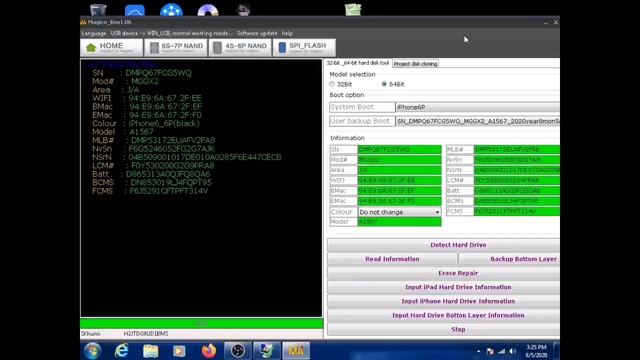Open the User backup Boot dropdown
The height and width of the screenshot is (360, 640).
click(478, 121)
